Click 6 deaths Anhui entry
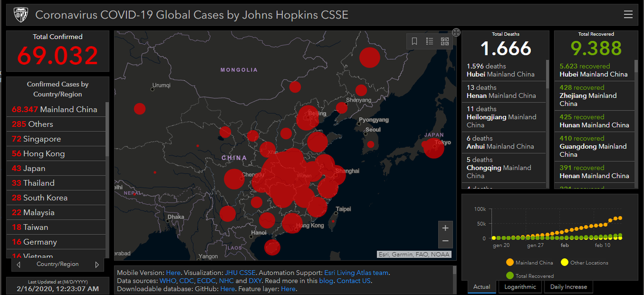Viewport: 644px width, 295px height. [x=504, y=142]
